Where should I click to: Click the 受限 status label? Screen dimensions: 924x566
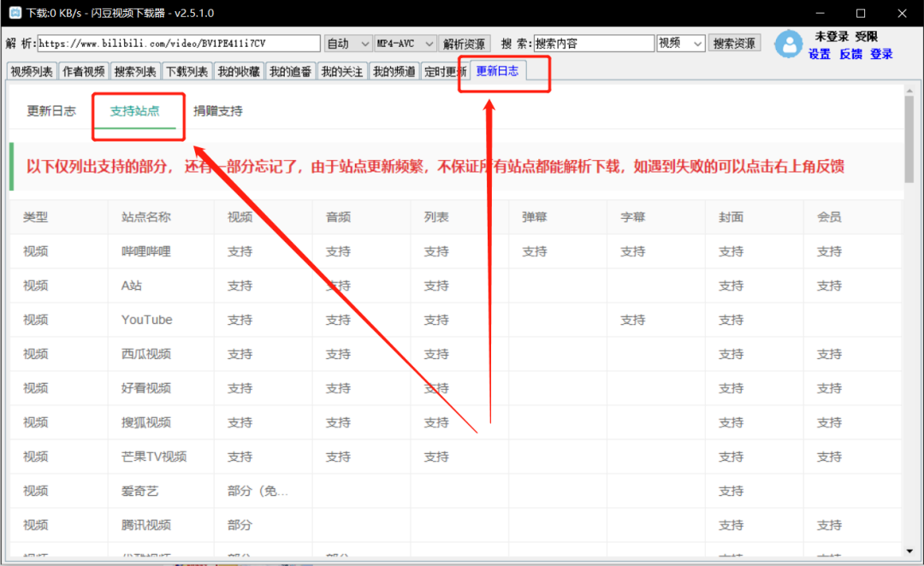pyautogui.click(x=866, y=37)
